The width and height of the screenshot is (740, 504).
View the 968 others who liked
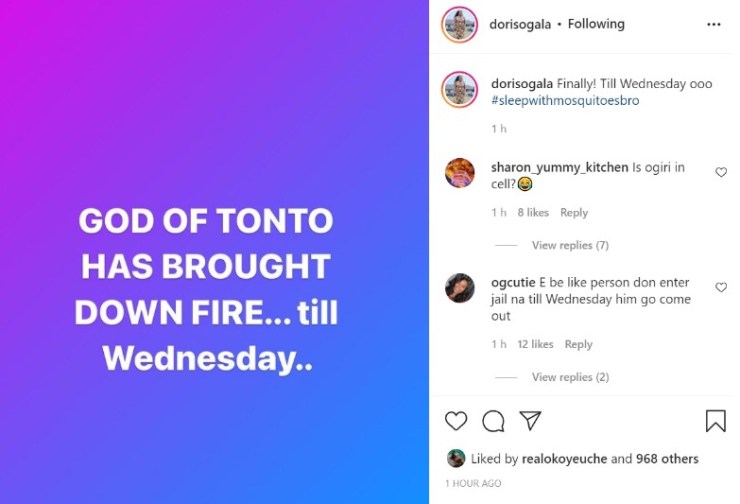pos(667,459)
